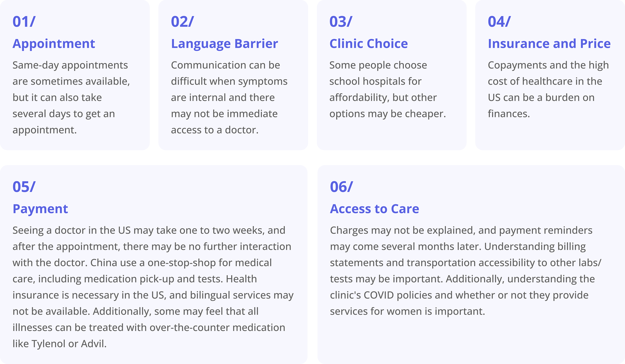Open the Language Barrier heading
The width and height of the screenshot is (625, 364).
point(224,44)
